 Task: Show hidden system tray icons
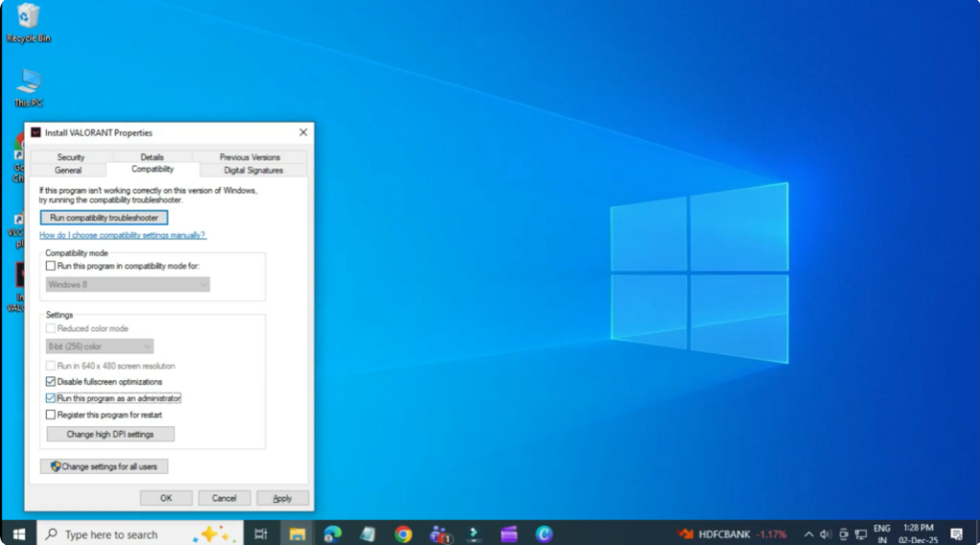click(808, 534)
